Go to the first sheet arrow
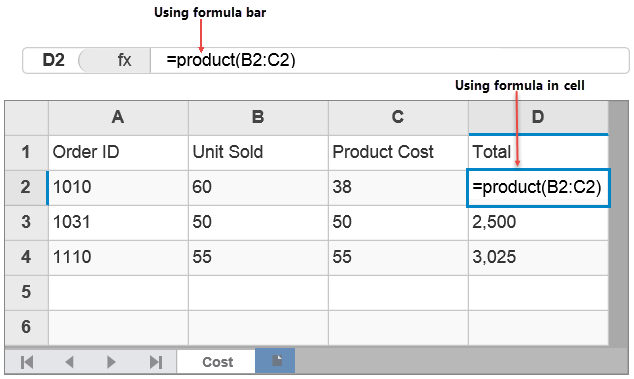 [x=27, y=362]
